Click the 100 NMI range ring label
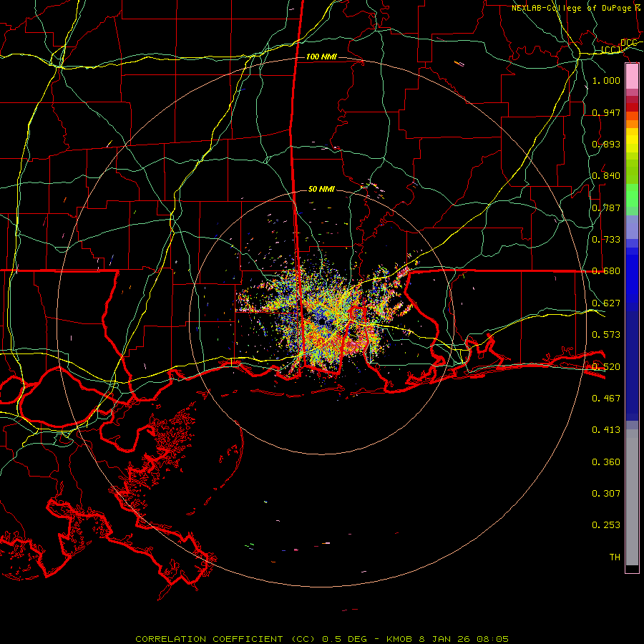This screenshot has height=644, width=644. point(321,57)
